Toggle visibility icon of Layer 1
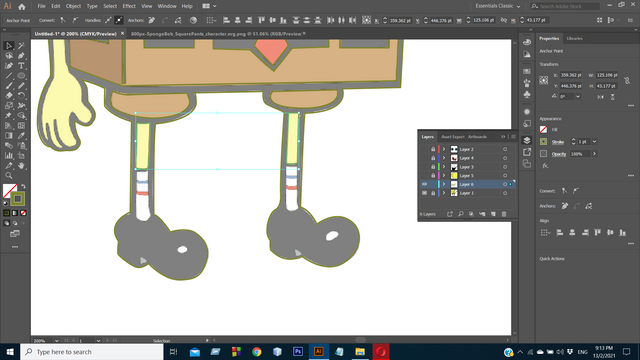Viewport: 640px width, 360px height. click(424, 193)
